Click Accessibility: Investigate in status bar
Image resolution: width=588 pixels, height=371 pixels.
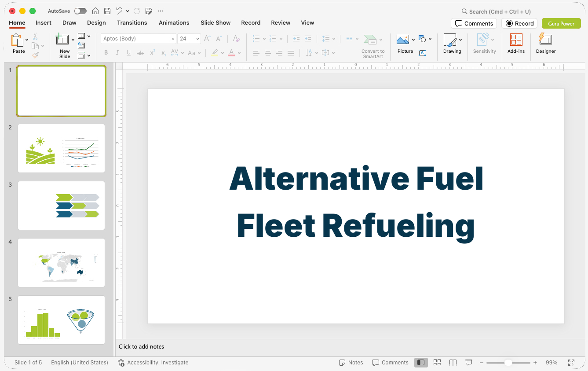point(153,363)
